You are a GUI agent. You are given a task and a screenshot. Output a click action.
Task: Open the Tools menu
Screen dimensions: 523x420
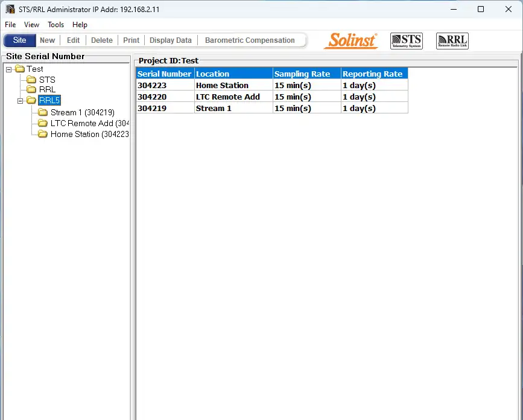point(56,25)
